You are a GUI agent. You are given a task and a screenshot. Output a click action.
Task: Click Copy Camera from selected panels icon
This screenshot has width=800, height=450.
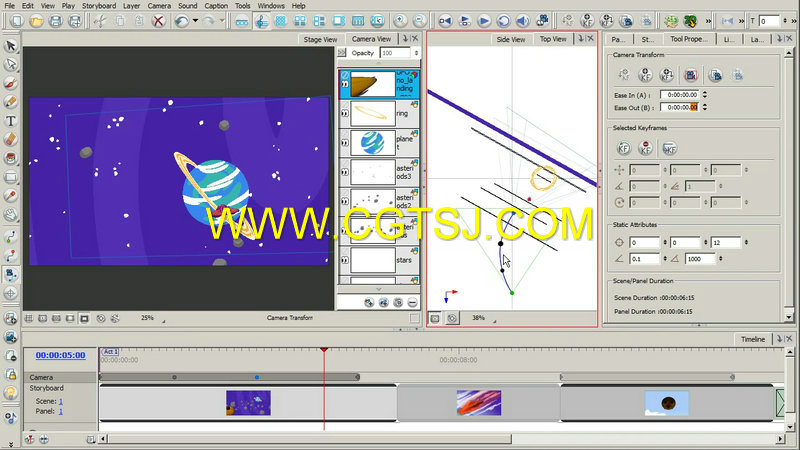715,76
